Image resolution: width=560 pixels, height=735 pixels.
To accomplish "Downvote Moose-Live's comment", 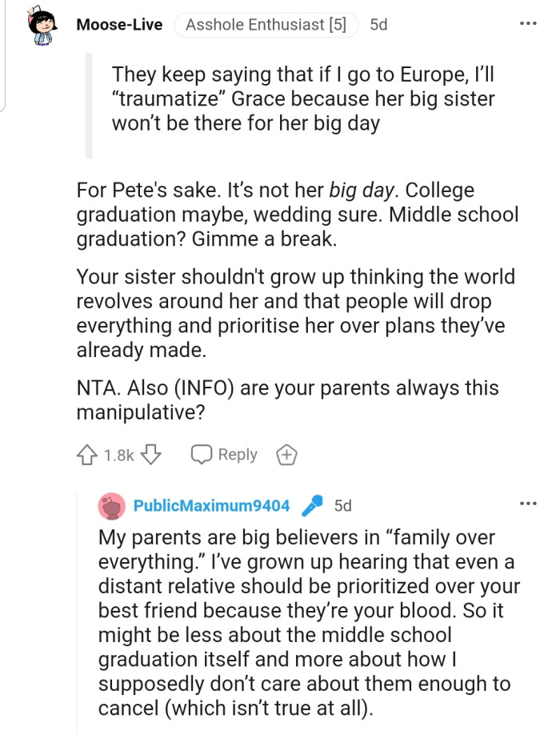I will (151, 455).
